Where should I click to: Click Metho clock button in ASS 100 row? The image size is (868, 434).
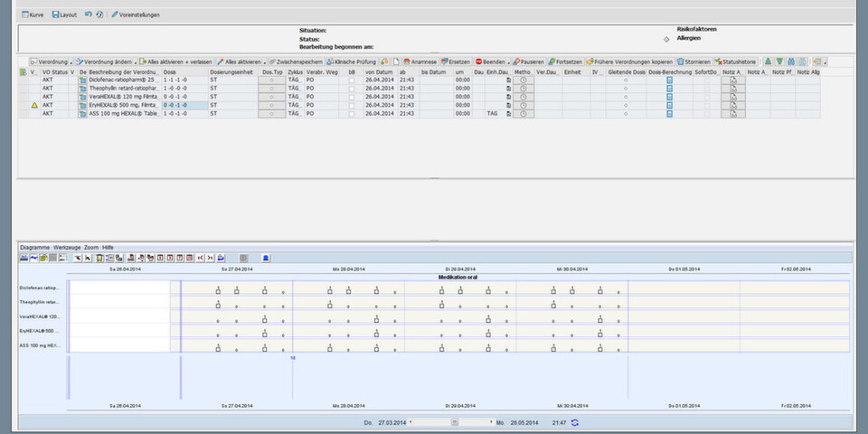(x=524, y=114)
